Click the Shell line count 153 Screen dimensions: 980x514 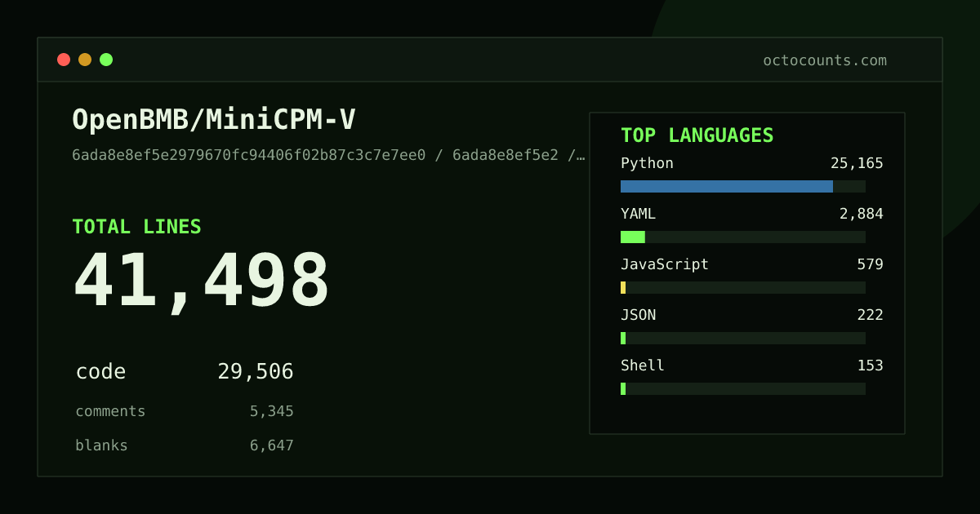click(x=870, y=366)
